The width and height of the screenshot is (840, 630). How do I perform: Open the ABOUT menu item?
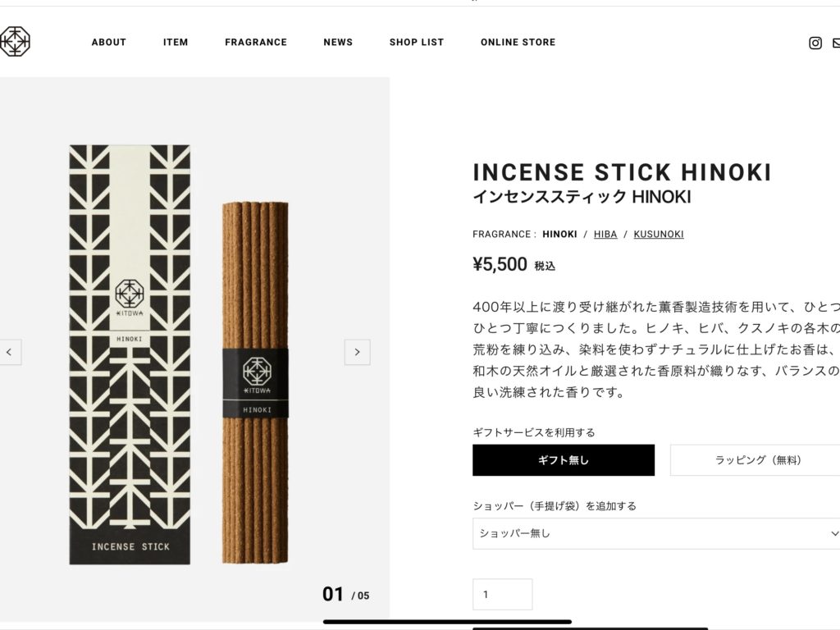click(109, 43)
